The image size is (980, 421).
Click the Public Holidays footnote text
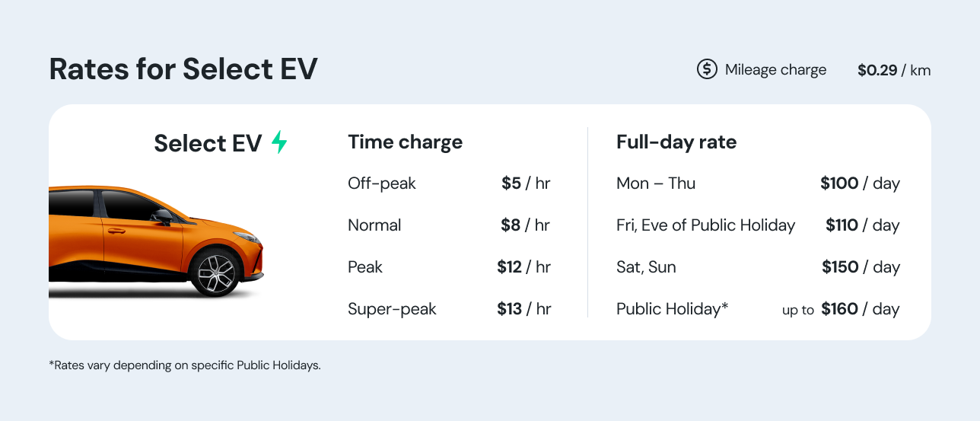(185, 365)
